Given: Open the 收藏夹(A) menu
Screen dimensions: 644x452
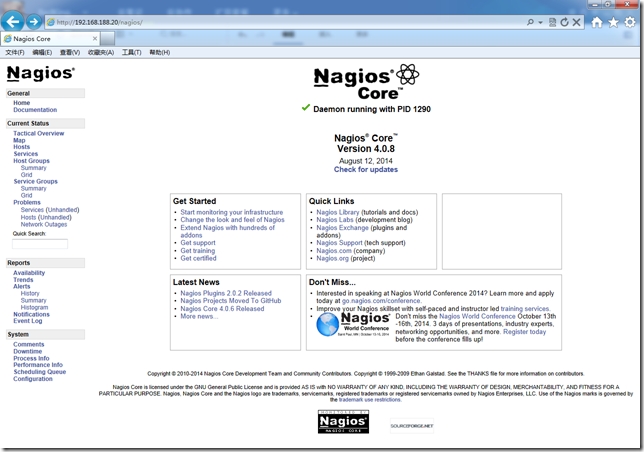Looking at the screenshot, I should click(101, 53).
